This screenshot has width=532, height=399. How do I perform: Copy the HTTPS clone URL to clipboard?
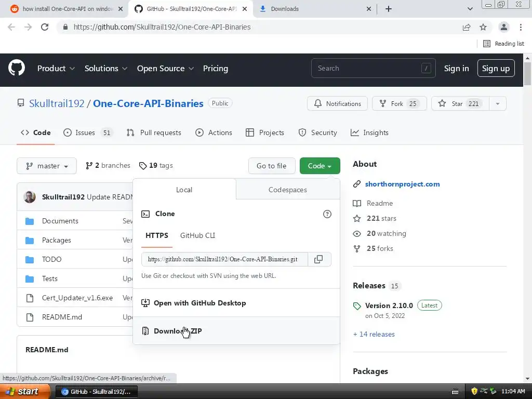pyautogui.click(x=318, y=259)
